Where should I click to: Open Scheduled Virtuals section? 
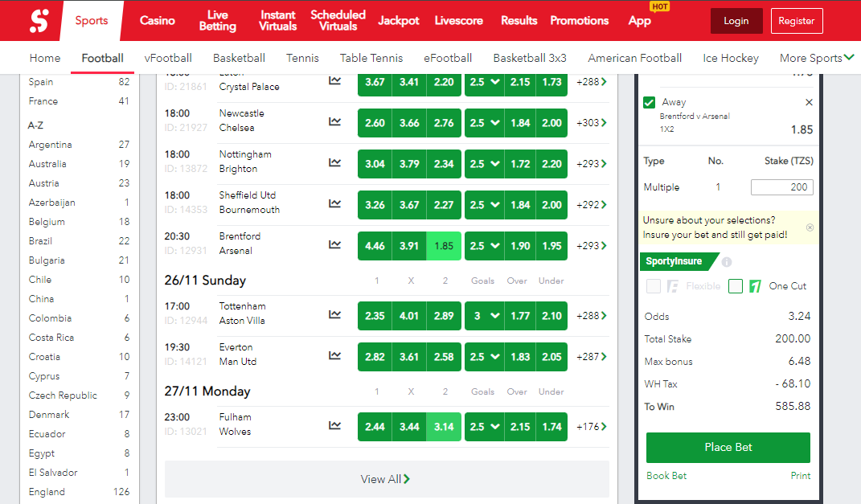click(338, 20)
